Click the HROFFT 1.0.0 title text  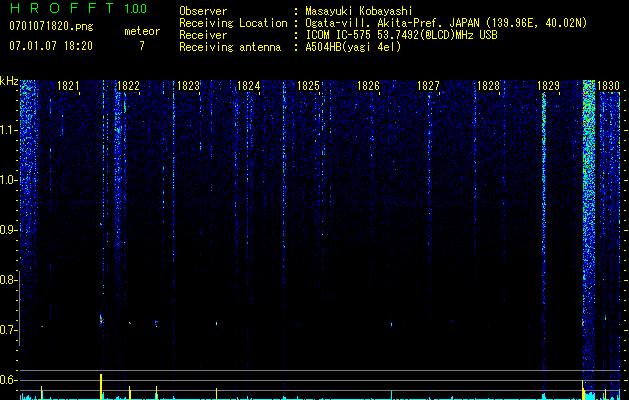pos(78,8)
